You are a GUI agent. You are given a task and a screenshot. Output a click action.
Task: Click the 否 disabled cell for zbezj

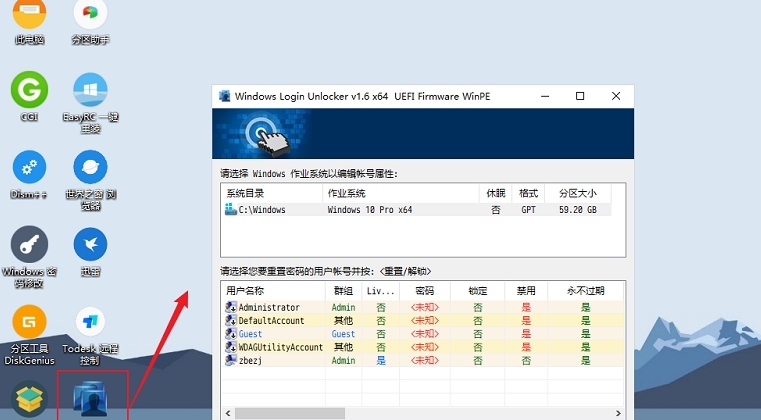(526, 360)
